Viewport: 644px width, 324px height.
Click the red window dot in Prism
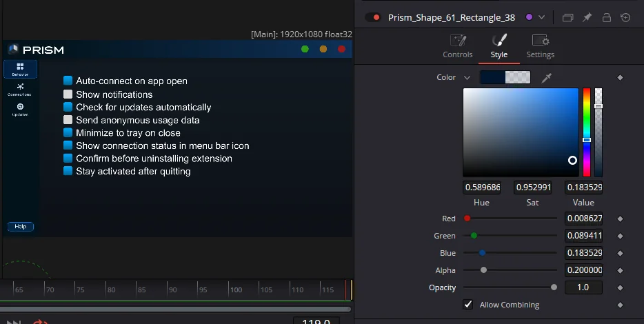(x=341, y=49)
